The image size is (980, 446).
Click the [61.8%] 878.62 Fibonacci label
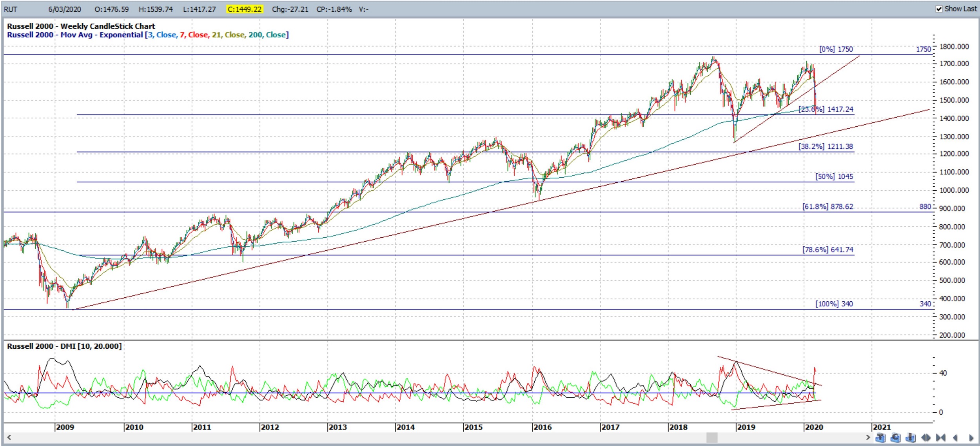[828, 206]
